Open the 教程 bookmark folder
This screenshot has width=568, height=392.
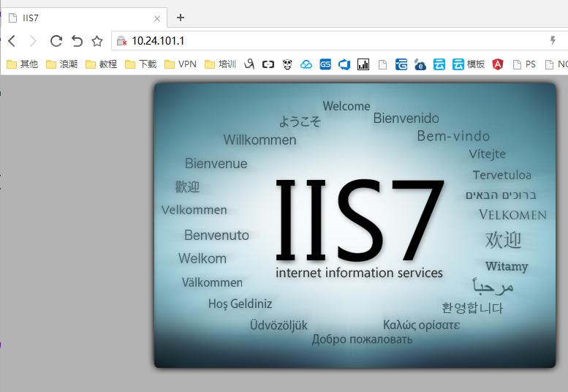point(101,64)
